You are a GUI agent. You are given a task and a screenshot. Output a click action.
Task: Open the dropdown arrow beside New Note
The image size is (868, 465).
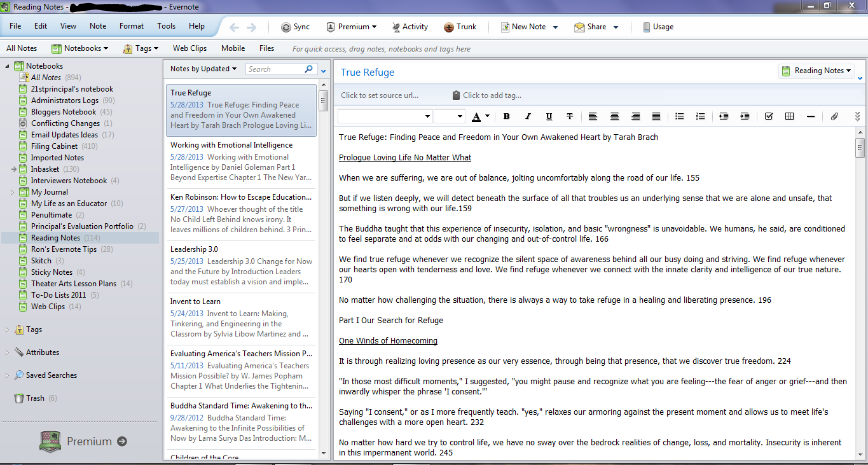[555, 27]
